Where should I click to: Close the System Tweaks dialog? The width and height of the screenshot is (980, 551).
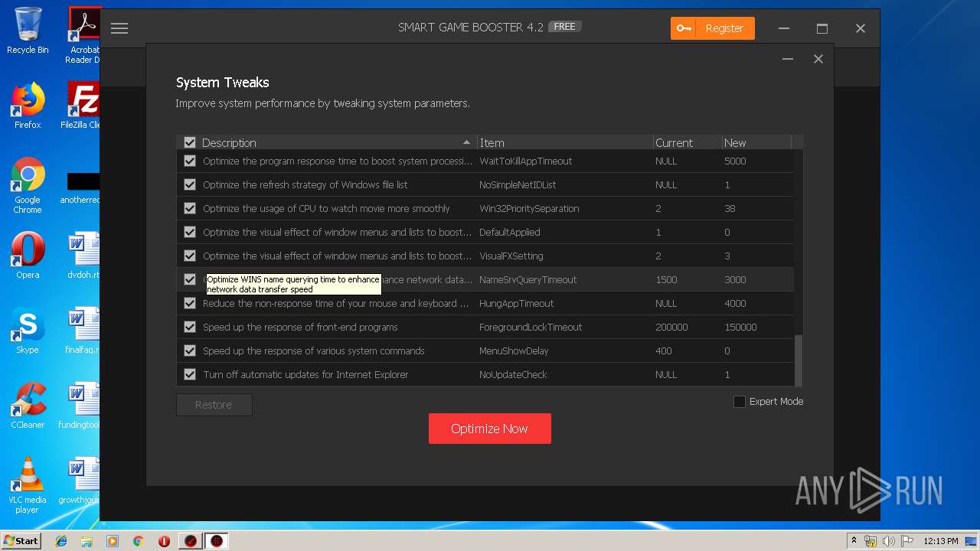pos(818,59)
